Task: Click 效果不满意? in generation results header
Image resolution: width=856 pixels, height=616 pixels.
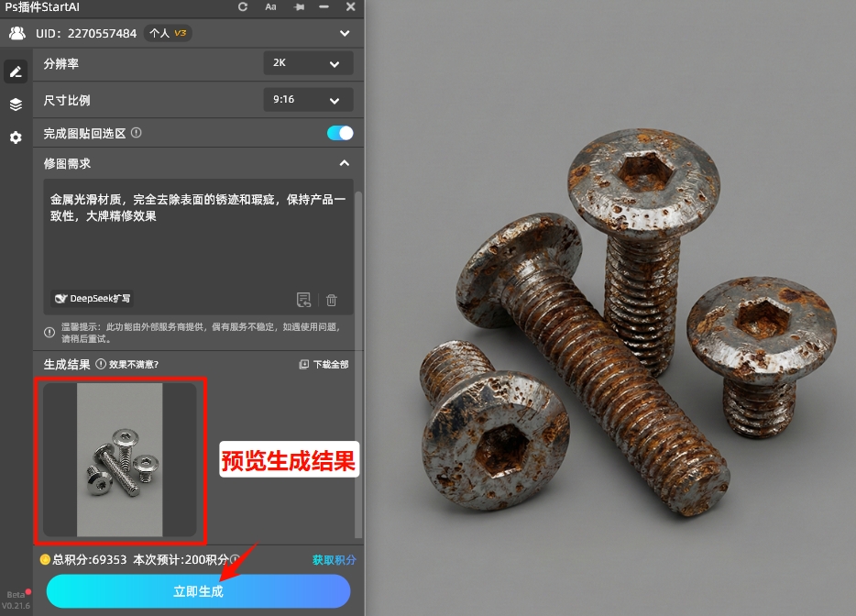Action: (x=134, y=364)
